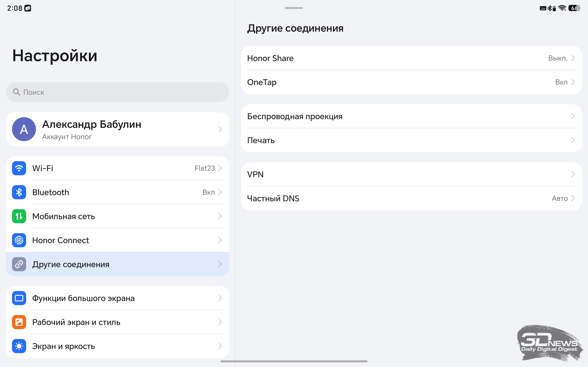588x367 pixels.
Task: Tap the drag handle at the top
Action: tap(294, 8)
